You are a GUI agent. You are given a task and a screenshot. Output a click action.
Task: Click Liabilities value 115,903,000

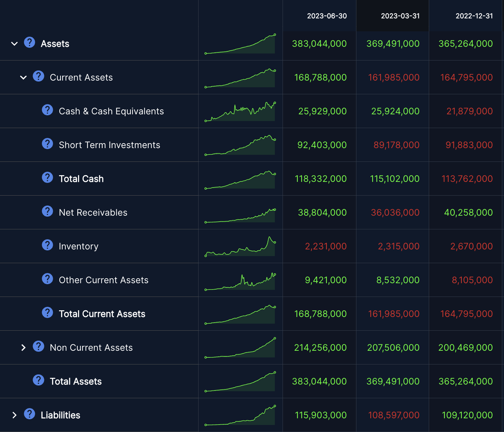pyautogui.click(x=321, y=415)
